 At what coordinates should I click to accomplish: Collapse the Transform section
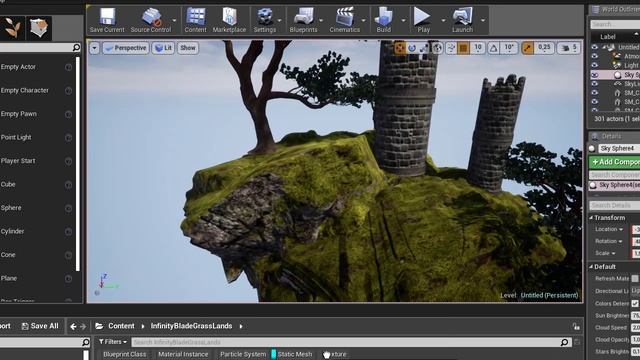591,218
